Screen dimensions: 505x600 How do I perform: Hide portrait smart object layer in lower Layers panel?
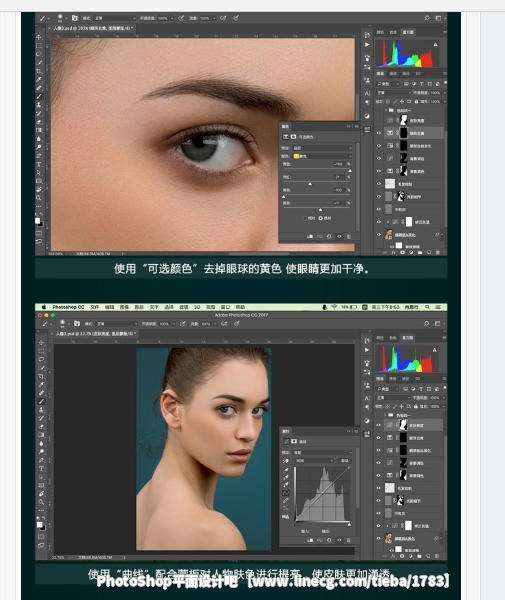(379, 539)
